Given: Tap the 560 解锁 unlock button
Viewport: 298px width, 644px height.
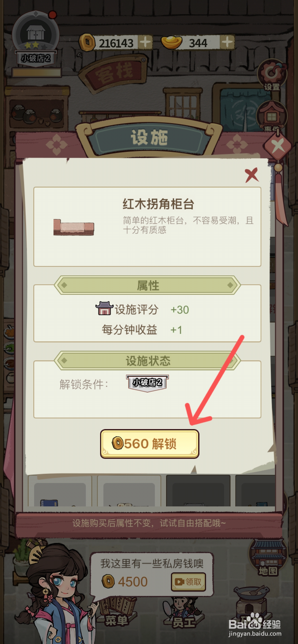Looking at the screenshot, I should [x=150, y=444].
